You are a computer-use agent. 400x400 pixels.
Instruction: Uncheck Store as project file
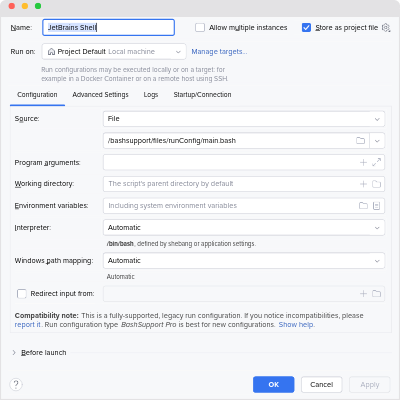coord(306,28)
